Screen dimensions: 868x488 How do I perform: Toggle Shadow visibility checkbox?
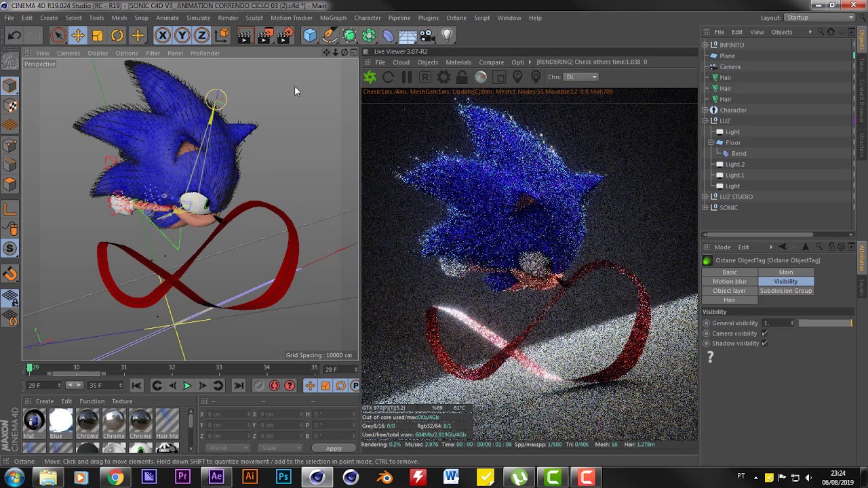coord(764,343)
